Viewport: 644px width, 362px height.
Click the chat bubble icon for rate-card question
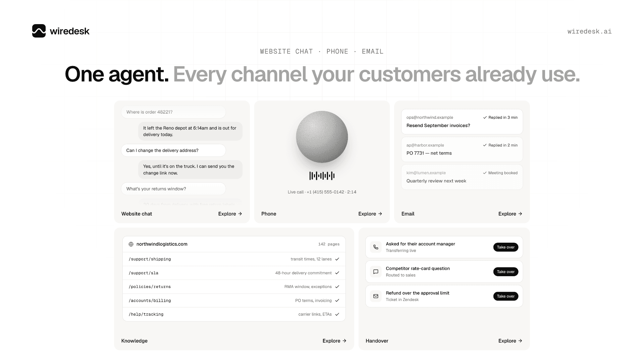[376, 271]
